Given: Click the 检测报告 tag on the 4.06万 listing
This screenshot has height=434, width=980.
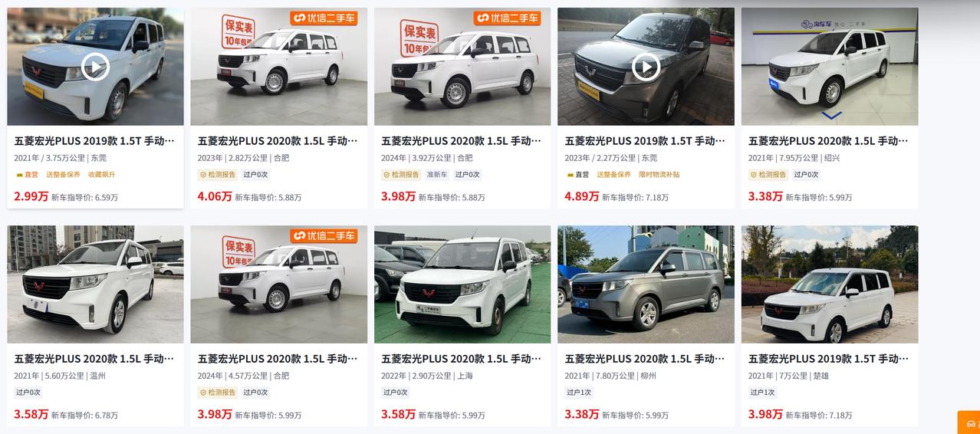Looking at the screenshot, I should (x=218, y=175).
